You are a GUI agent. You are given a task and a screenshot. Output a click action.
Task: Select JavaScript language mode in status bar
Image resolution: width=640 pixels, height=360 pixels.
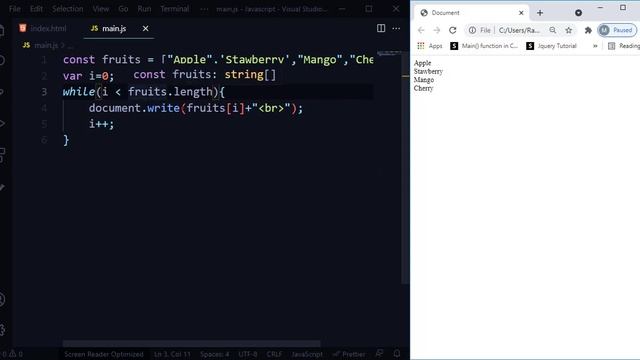click(x=307, y=354)
